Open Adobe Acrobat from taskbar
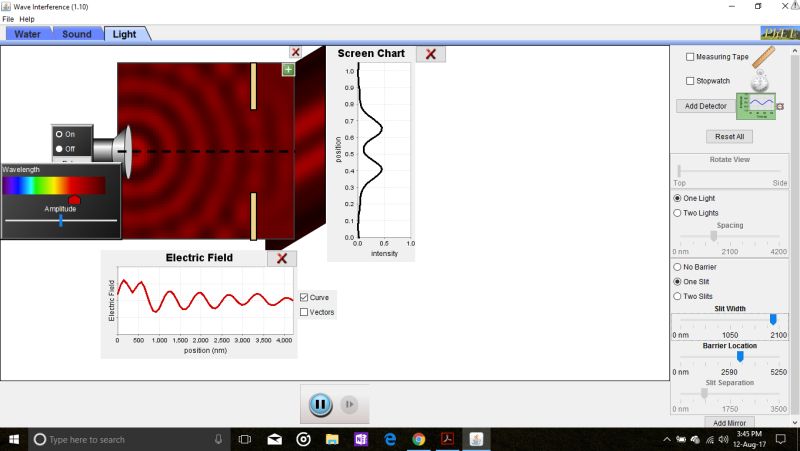Viewport: 800px width, 451px height. (447, 439)
